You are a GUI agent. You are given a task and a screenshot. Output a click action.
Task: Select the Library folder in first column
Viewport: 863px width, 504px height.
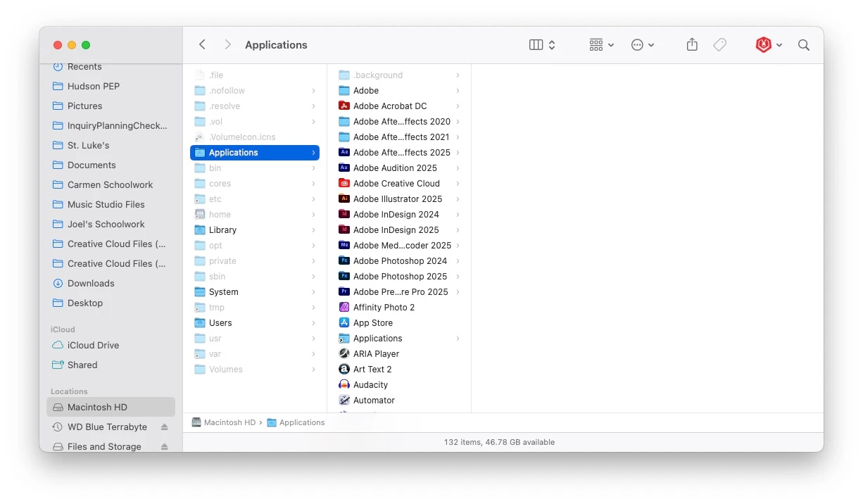255,229
